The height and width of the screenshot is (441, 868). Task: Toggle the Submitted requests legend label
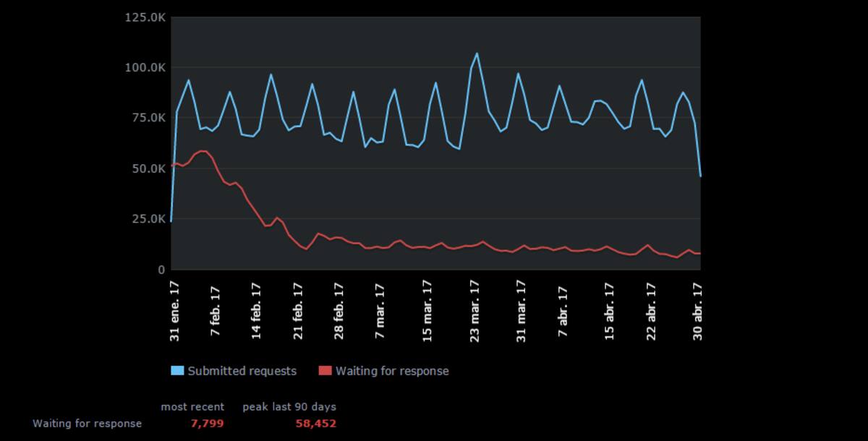pos(242,371)
